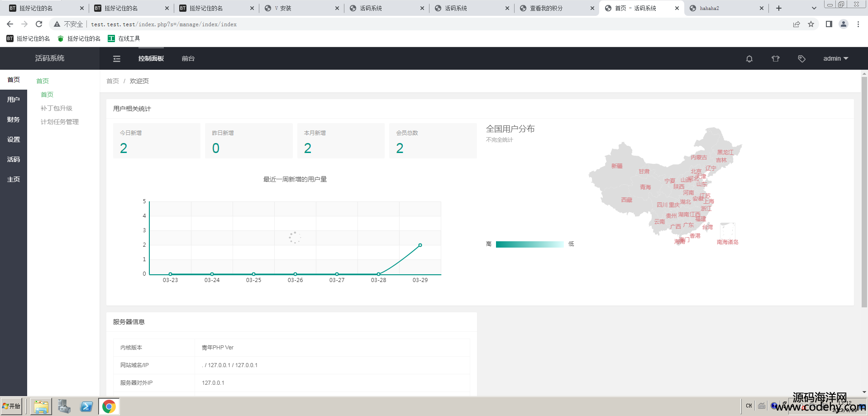Viewport: 868px width, 416px height.
Task: Click the 不安全 site warning icon
Action: coord(57,24)
